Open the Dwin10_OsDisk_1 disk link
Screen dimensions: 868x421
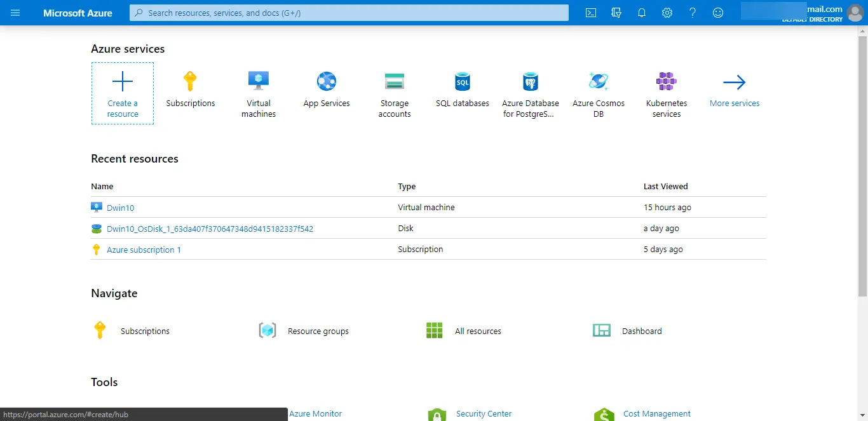pyautogui.click(x=210, y=229)
